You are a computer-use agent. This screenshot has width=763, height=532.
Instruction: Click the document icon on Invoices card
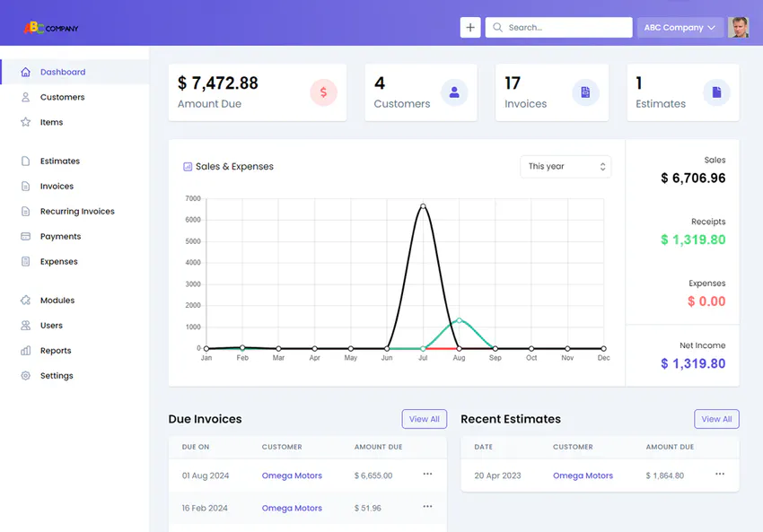click(585, 92)
